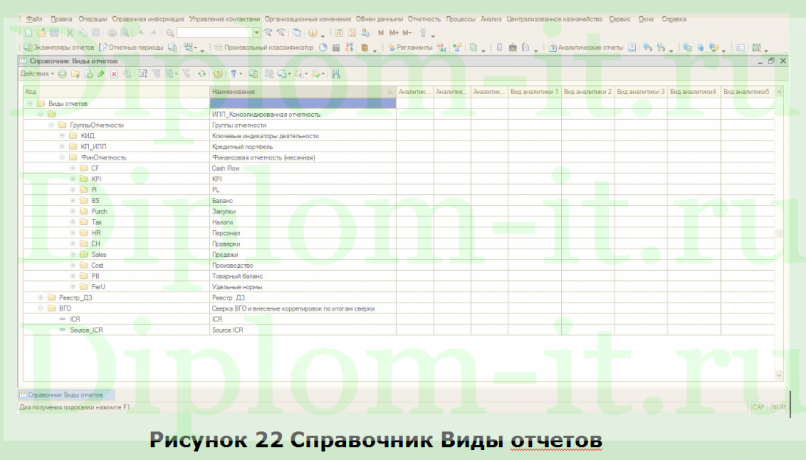Screen dimensions: 806x460
Task: Switch to Справочник Виды отчетов window tab
Action: coord(66,395)
